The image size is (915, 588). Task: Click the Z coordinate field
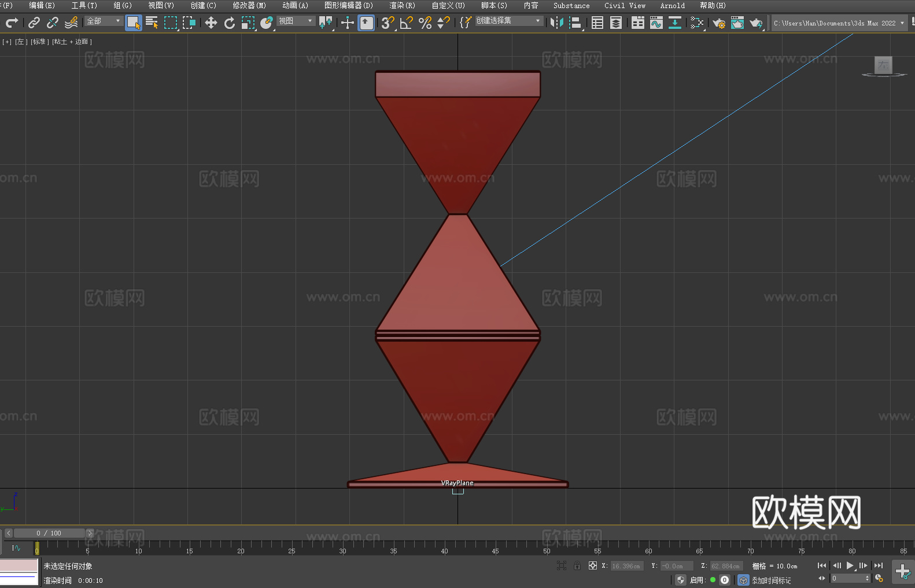coord(726,566)
